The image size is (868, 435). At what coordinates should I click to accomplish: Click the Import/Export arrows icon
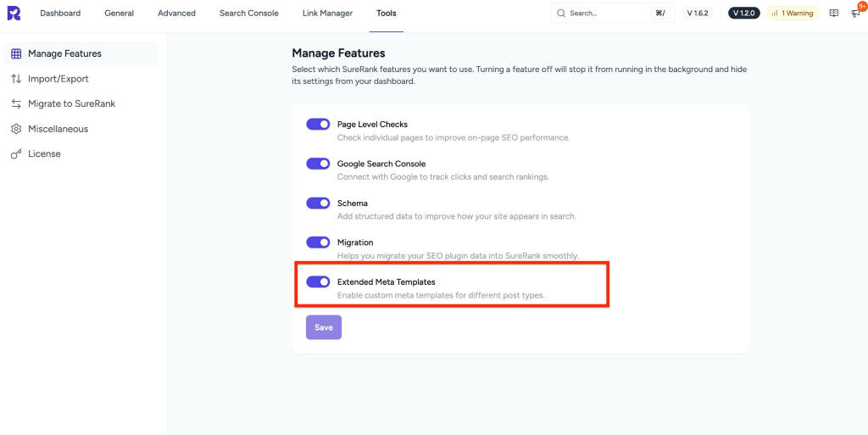pos(16,79)
